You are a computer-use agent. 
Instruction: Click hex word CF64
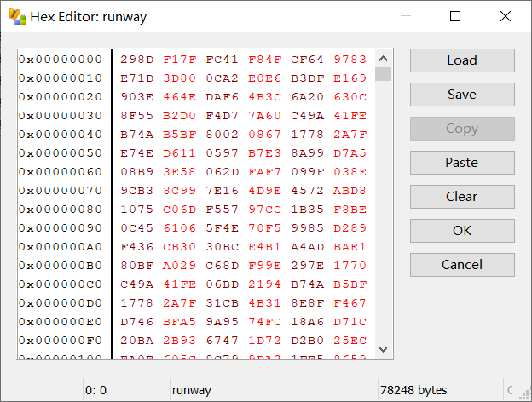[308, 60]
